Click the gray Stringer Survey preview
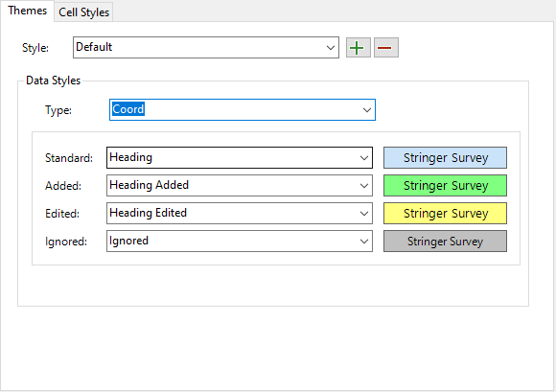 pos(445,242)
